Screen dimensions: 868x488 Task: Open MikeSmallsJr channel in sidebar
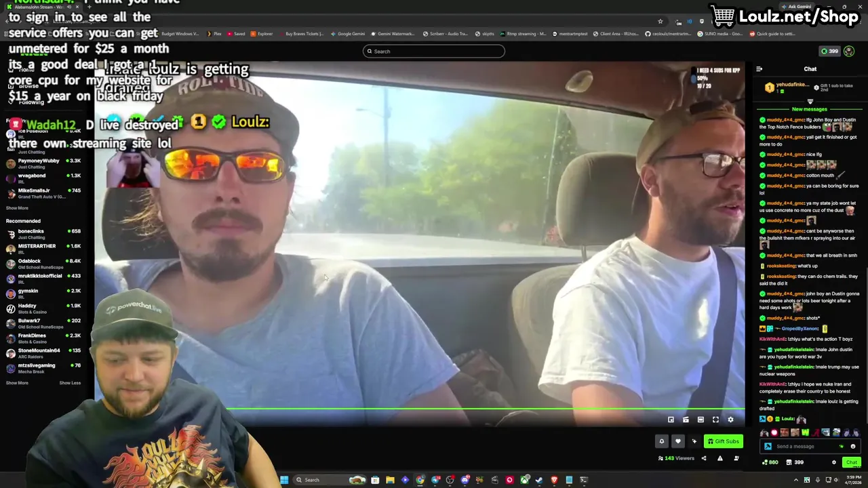click(x=43, y=193)
